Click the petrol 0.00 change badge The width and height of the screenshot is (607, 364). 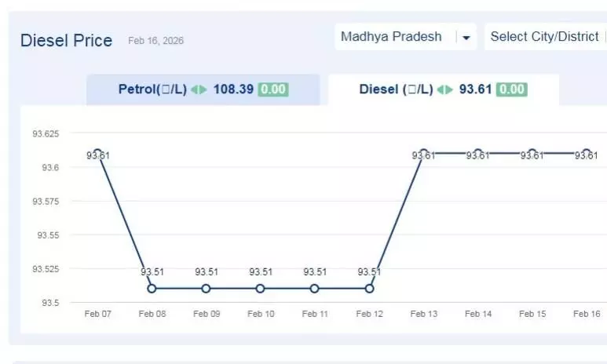pyautogui.click(x=273, y=89)
